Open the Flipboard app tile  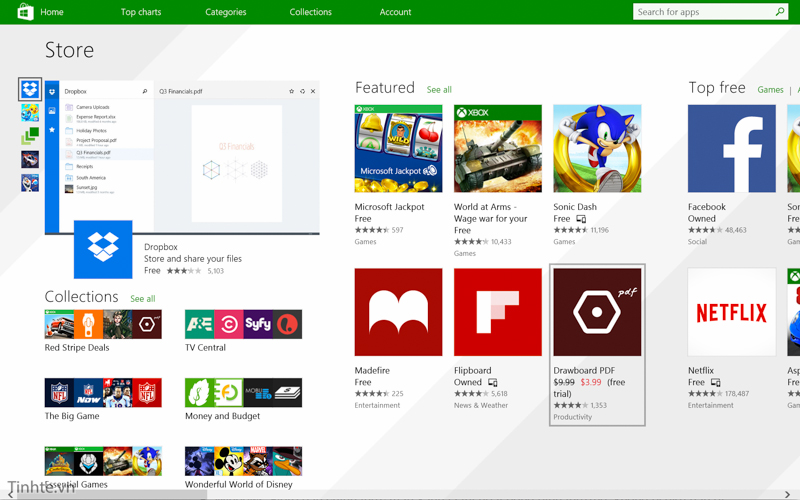pos(498,312)
